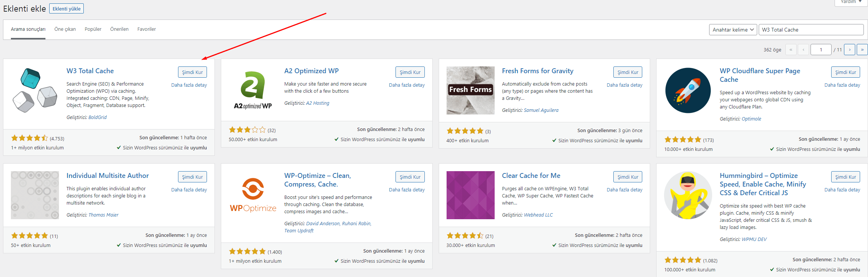The image size is (868, 277).
Task: Click the '100.000+ etkin kurulum' text
Action: coord(690,270)
